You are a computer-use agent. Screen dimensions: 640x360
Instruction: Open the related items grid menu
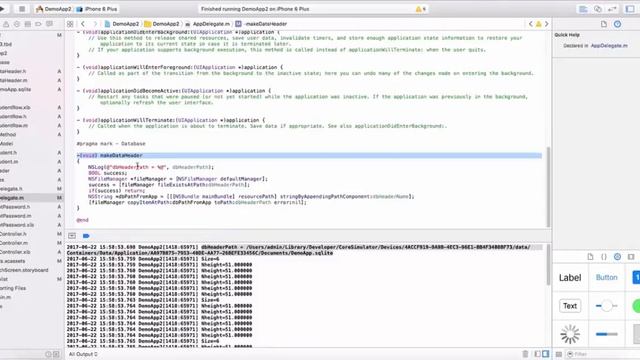(x=70, y=24)
